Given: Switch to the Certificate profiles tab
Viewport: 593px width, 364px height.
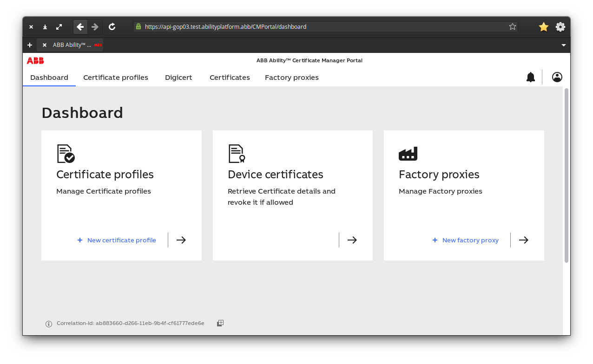Looking at the screenshot, I should [x=116, y=78].
